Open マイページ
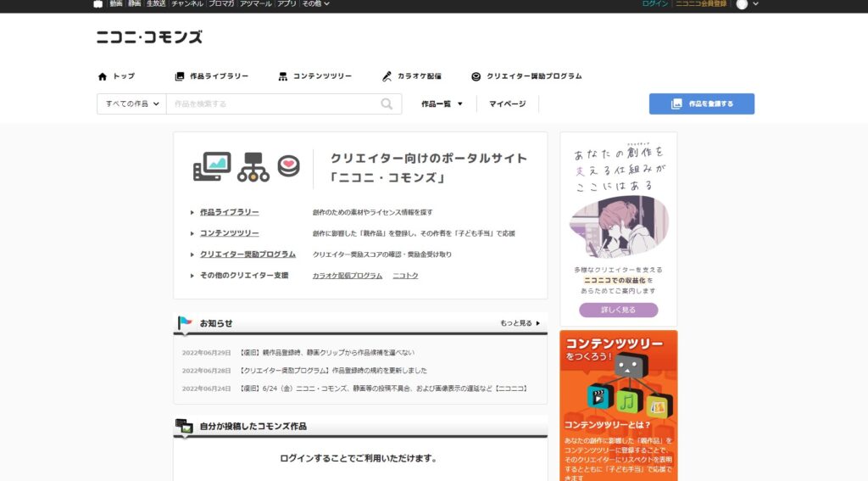This screenshot has height=481, width=868. [x=507, y=103]
